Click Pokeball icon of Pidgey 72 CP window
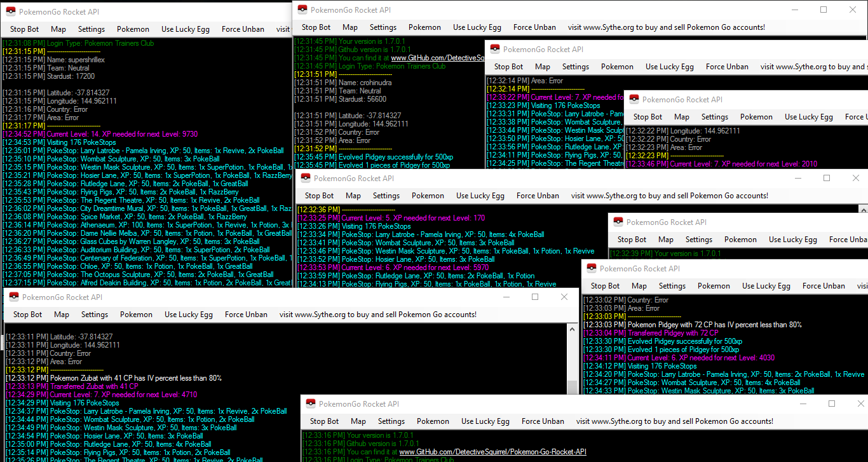Viewport: 868px width, 462px height. (592, 268)
